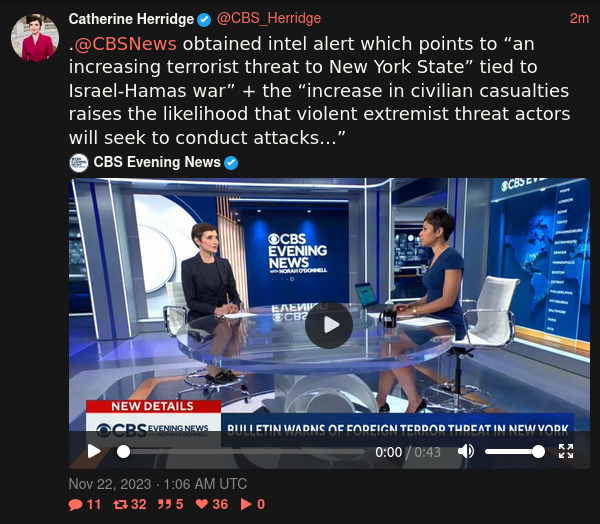Image resolution: width=600 pixels, height=524 pixels.
Task: Click the heart likes icon
Action: (202, 504)
